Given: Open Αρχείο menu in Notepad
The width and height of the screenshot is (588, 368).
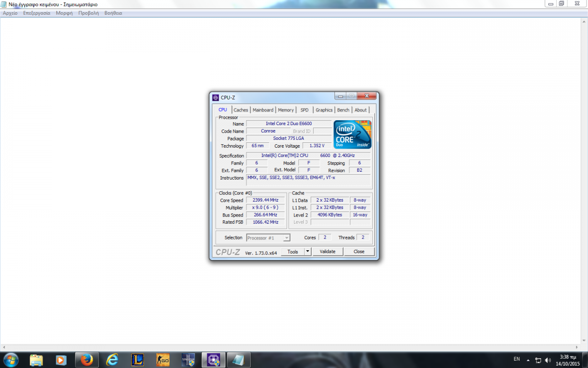Looking at the screenshot, I should (x=10, y=13).
